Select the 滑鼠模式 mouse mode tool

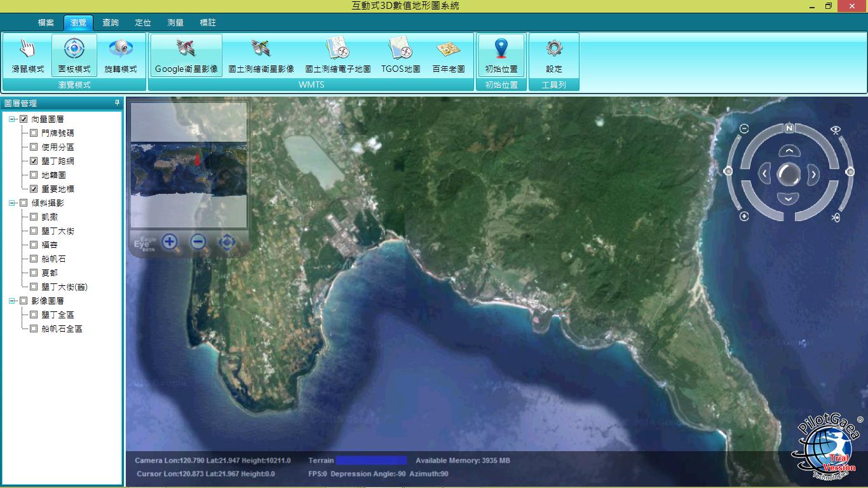point(27,54)
